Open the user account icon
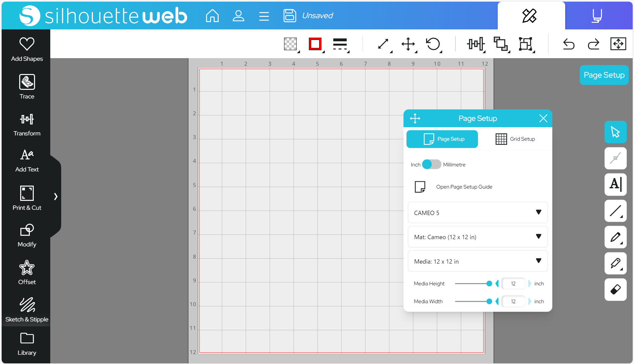The width and height of the screenshot is (634, 364). (x=238, y=16)
